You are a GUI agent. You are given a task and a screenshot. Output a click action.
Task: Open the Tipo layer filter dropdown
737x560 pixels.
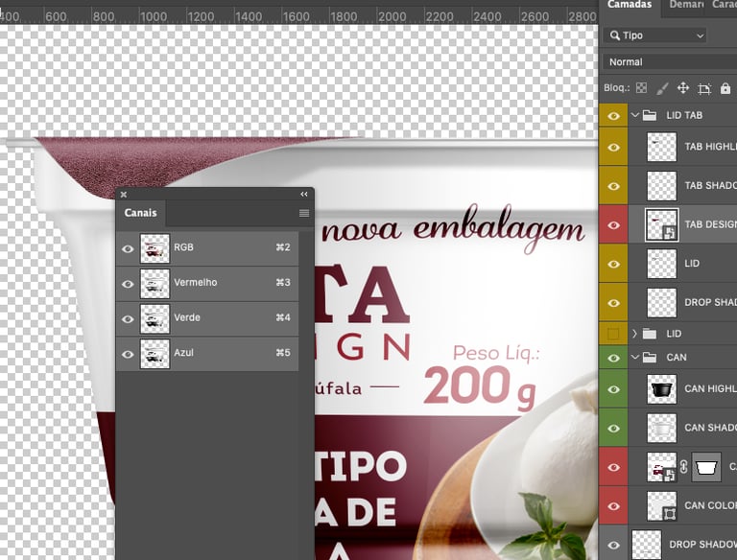click(655, 35)
